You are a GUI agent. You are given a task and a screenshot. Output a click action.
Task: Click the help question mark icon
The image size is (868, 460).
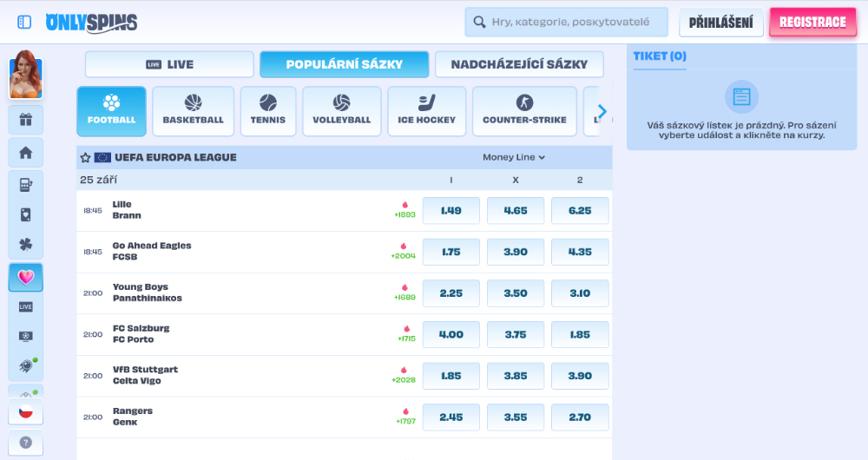click(25, 442)
